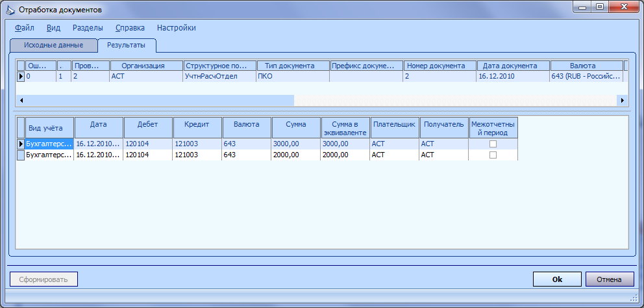Image resolution: width=644 pixels, height=308 pixels.
Task: Select Получатель АСТ cell in 2000,00 row
Action: [x=443, y=155]
